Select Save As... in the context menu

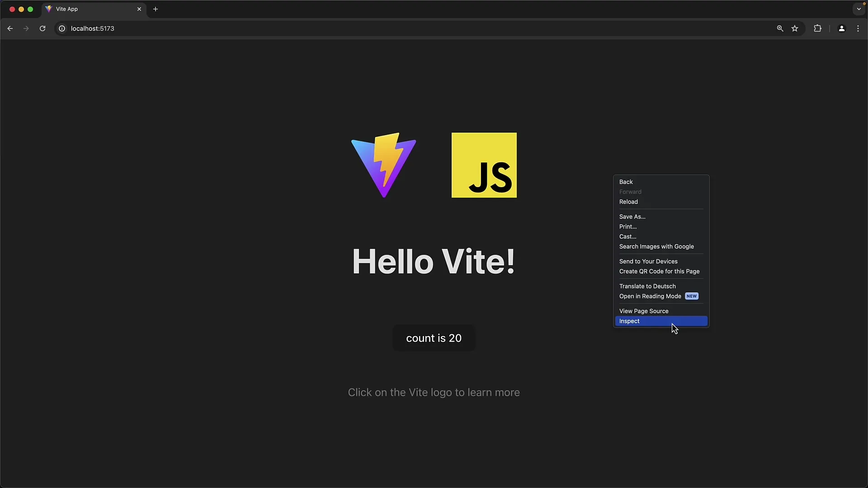(661, 216)
